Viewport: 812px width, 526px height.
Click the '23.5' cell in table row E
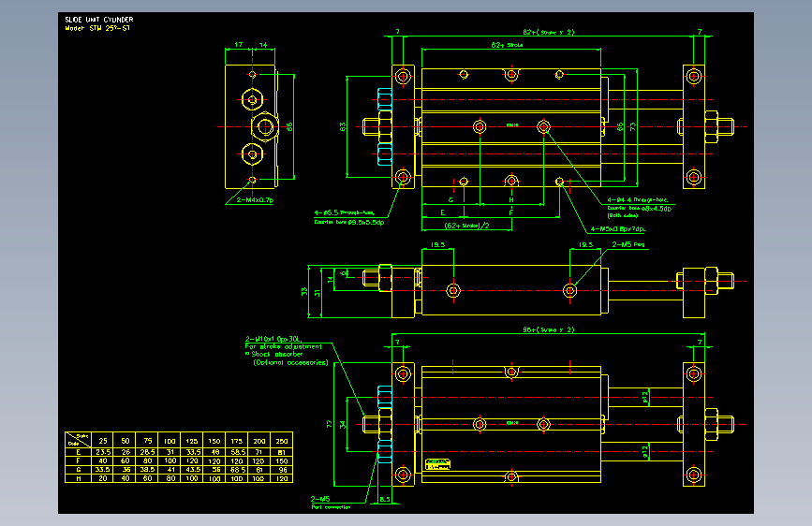tap(102, 452)
